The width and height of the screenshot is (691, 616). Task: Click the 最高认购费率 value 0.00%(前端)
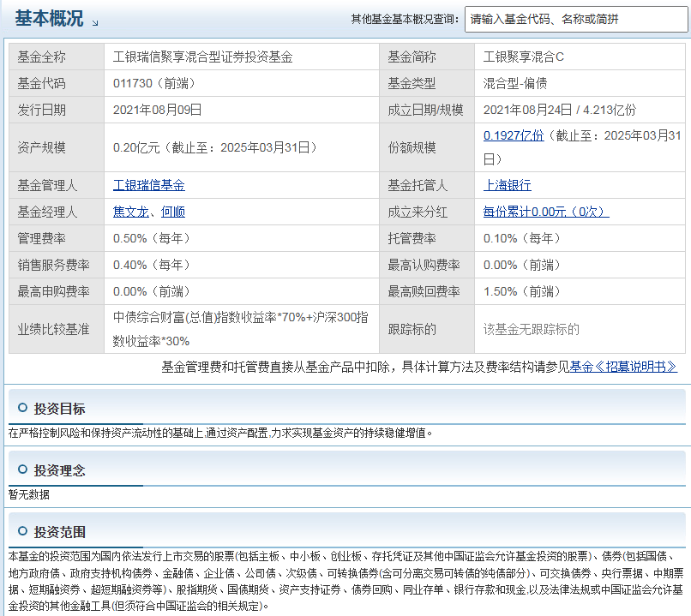pos(522,265)
